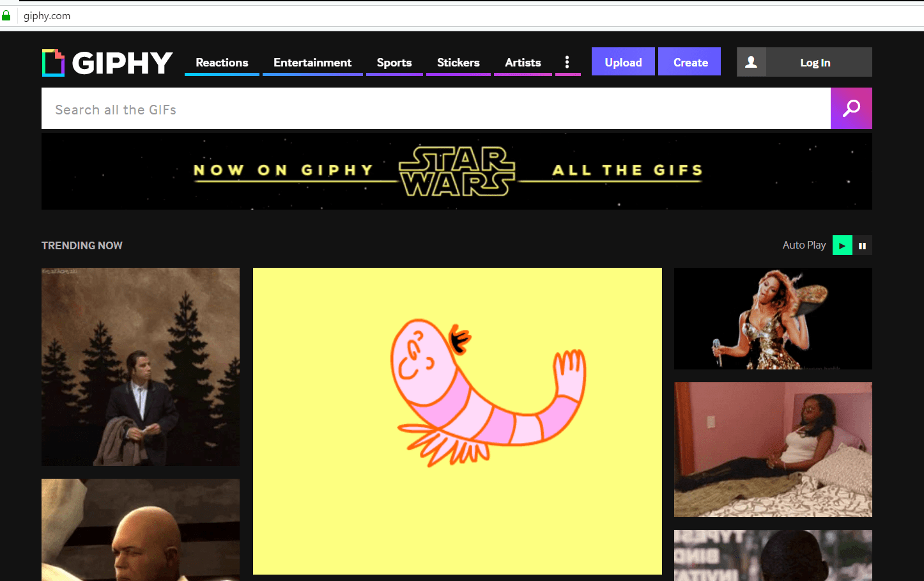Viewport: 924px width, 581px height.
Task: Click the Create button
Action: pyautogui.click(x=690, y=62)
